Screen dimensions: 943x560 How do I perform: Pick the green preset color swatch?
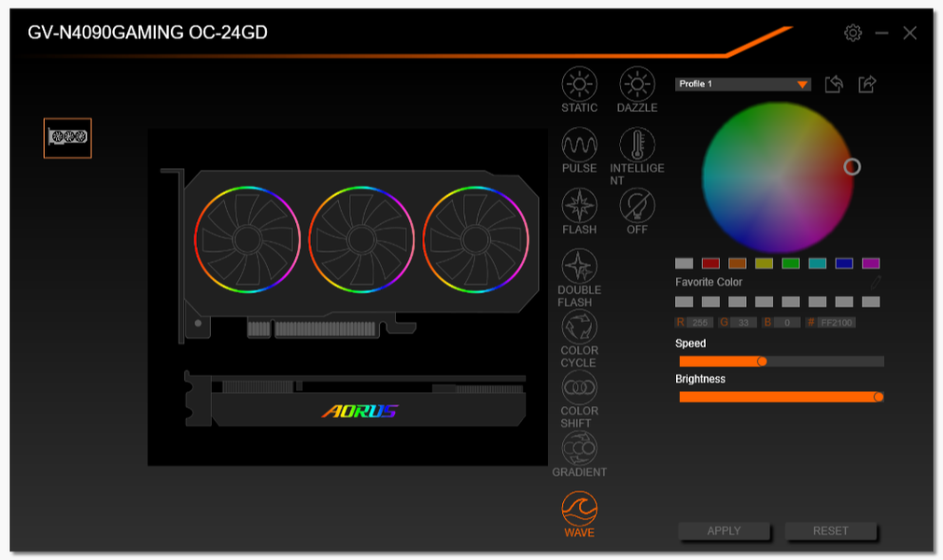click(x=791, y=263)
